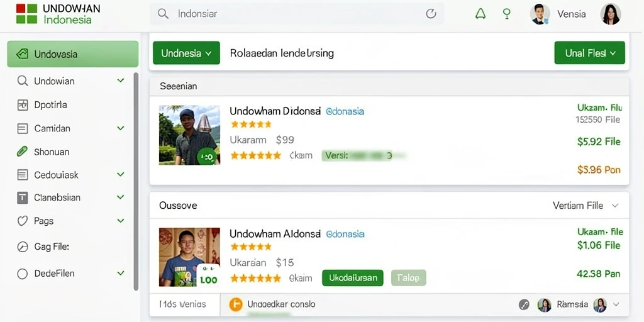644x322 pixels.
Task: Click the green badge on first listing photo
Action: coord(207,157)
